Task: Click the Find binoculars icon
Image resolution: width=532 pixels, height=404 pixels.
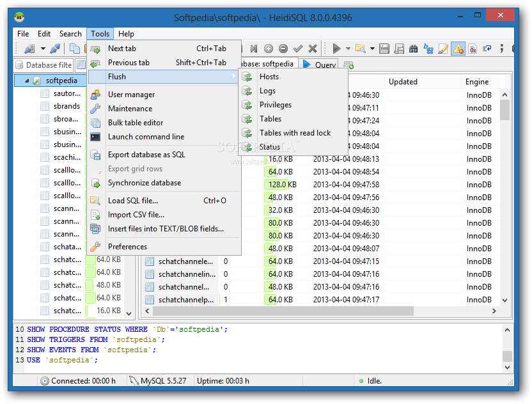Action: click(x=413, y=49)
